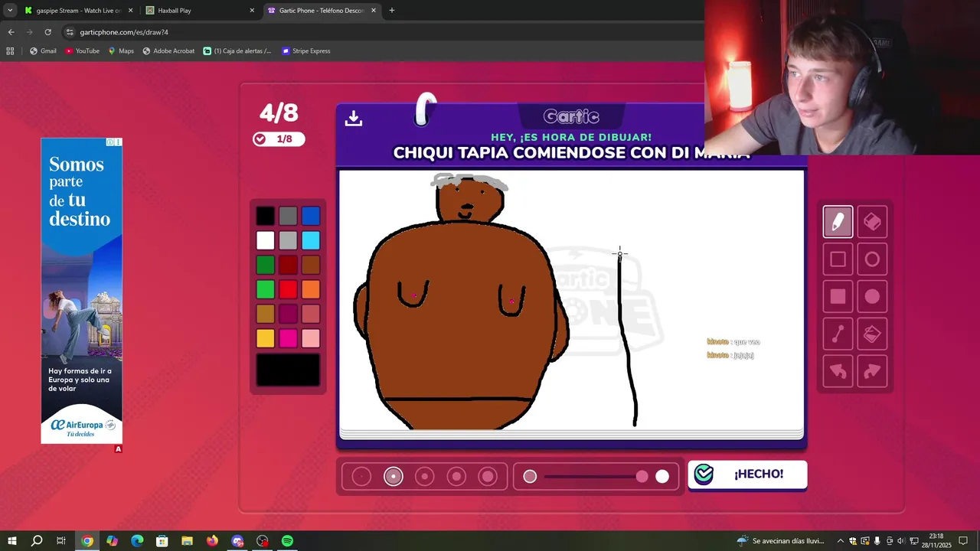Select the eraser tool
The height and width of the screenshot is (551, 980).
[x=872, y=222]
